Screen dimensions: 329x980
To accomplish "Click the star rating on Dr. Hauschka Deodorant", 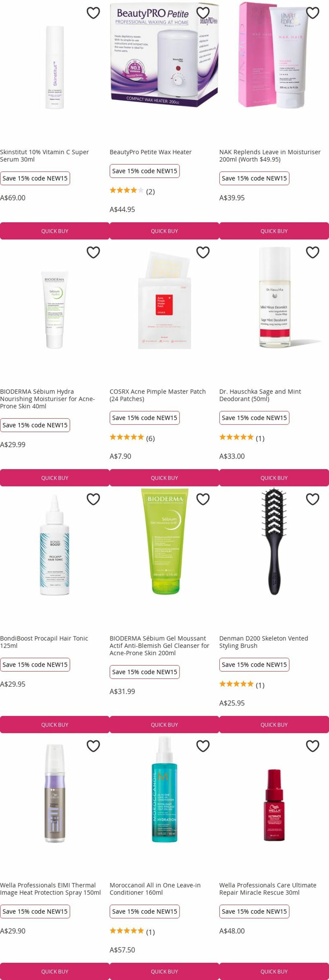I will (236, 437).
